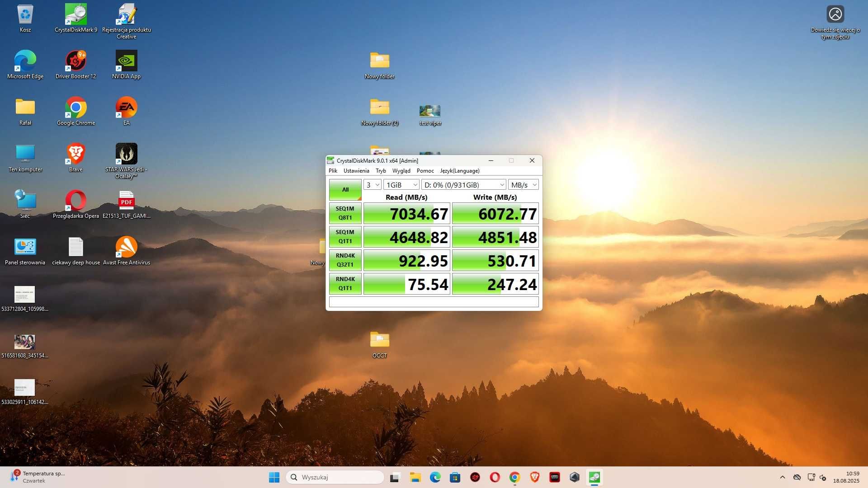
Task: Select the ciekawy deep house text file
Action: 76,251
